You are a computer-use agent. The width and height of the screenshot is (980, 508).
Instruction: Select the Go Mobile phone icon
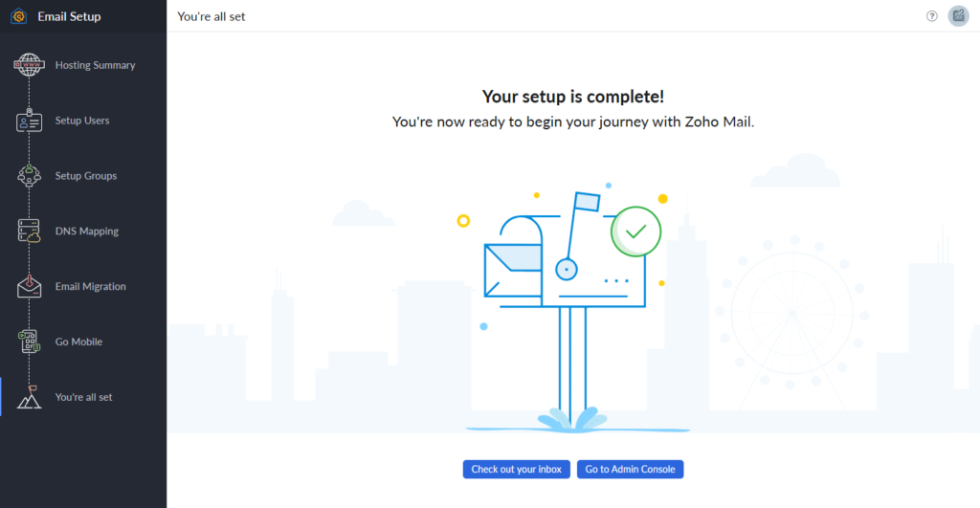coord(29,342)
